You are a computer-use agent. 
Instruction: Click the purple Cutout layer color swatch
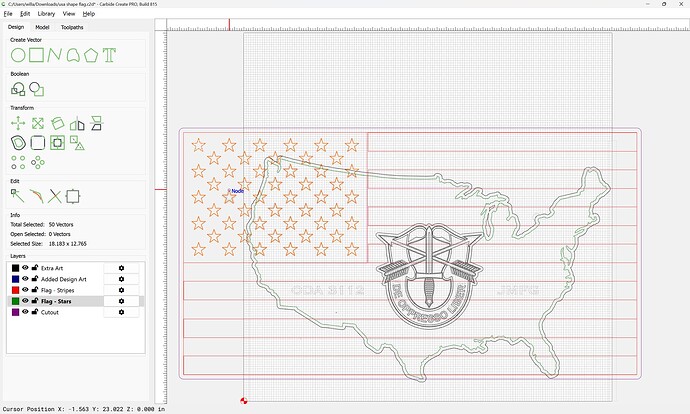tap(15, 312)
